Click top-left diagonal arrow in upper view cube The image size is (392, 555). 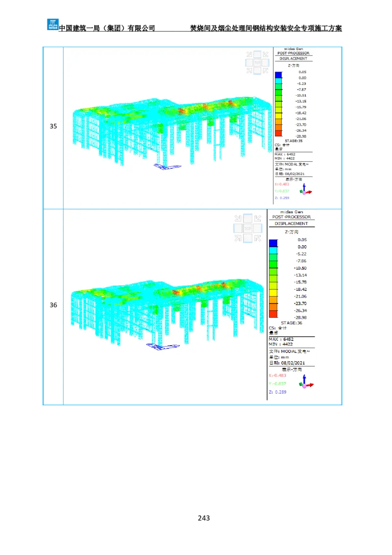(249, 54)
